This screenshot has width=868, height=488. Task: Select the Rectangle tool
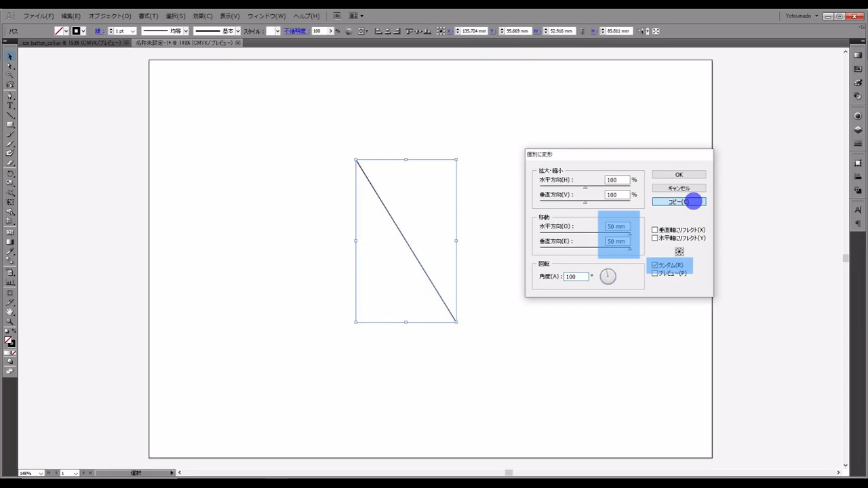click(x=9, y=125)
